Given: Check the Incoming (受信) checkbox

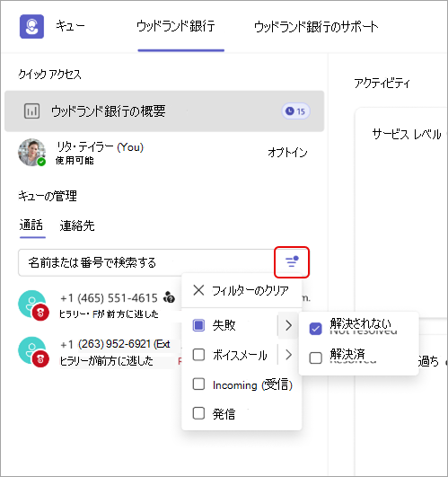Looking at the screenshot, I should (x=198, y=384).
